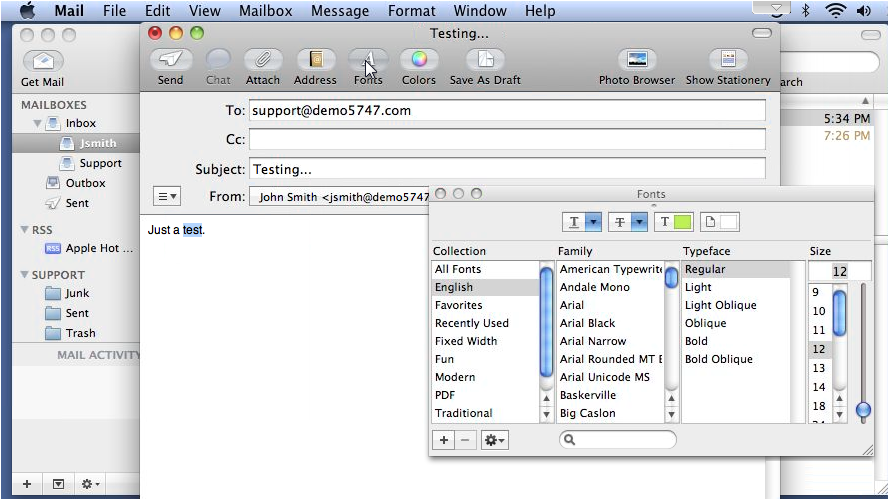
Task: Open the File menu
Action: [x=115, y=10]
